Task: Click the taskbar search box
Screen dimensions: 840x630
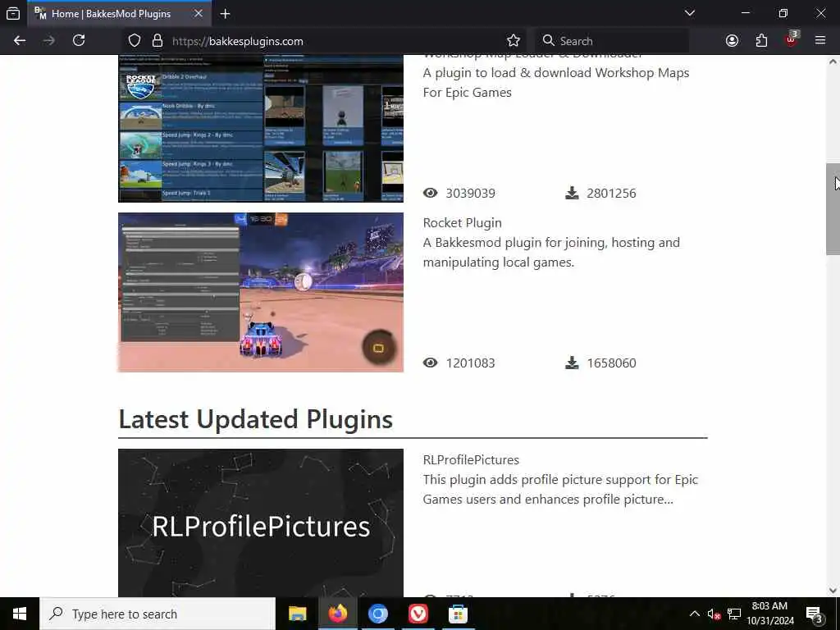Action: (x=158, y=614)
